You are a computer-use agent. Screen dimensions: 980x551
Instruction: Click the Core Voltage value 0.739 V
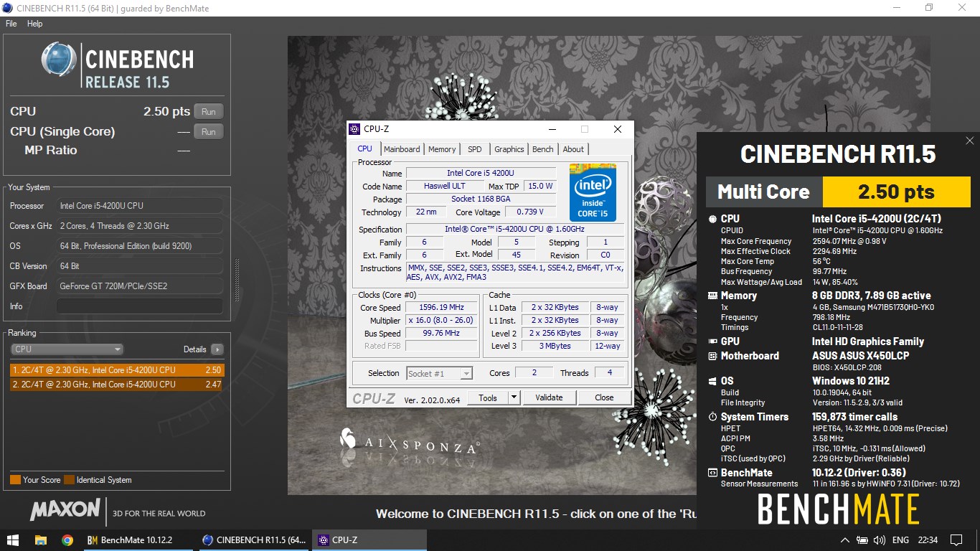click(x=530, y=212)
